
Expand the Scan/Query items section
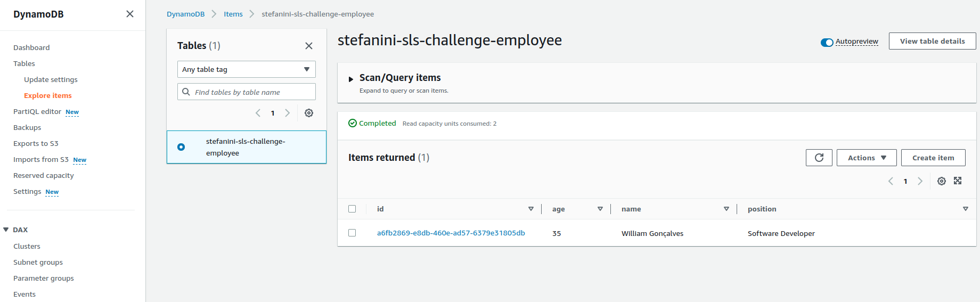(x=351, y=79)
